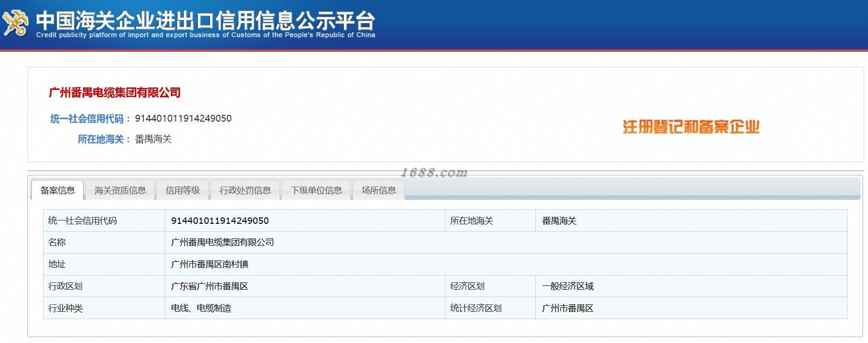The image size is (868, 343).
Task: Click the 名称 row label
Action: [x=57, y=242]
